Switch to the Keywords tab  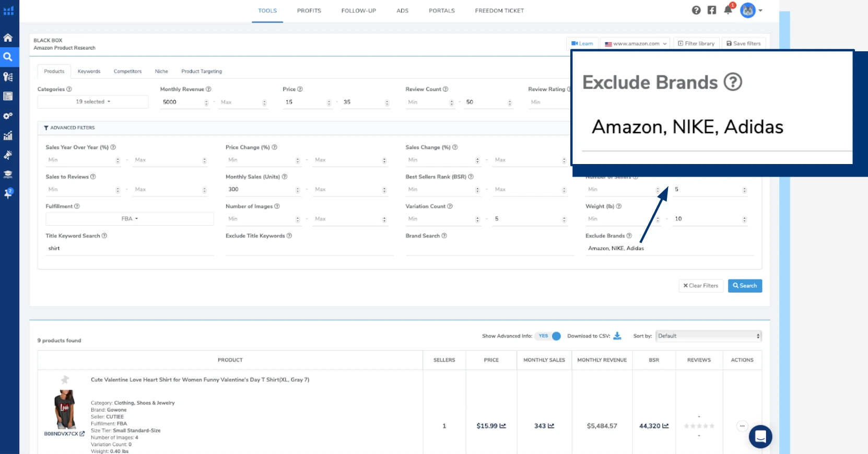click(89, 72)
